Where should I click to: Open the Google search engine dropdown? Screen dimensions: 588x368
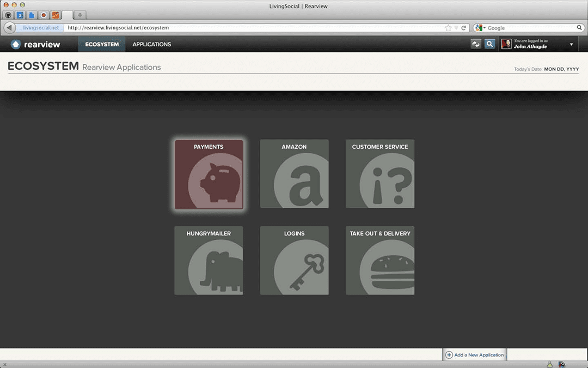pos(480,28)
